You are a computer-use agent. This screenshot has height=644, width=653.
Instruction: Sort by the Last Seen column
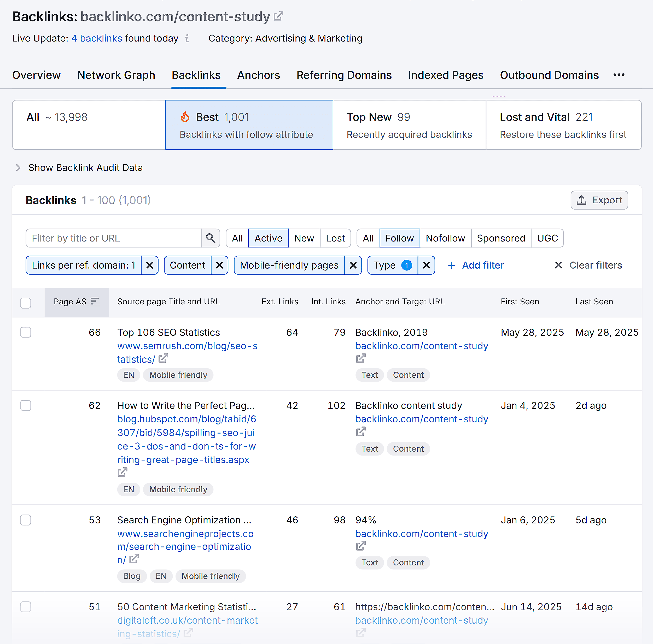pyautogui.click(x=594, y=302)
